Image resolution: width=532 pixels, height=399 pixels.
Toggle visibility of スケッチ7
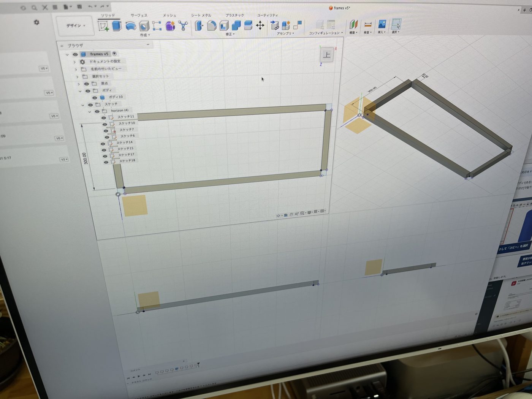(x=106, y=131)
